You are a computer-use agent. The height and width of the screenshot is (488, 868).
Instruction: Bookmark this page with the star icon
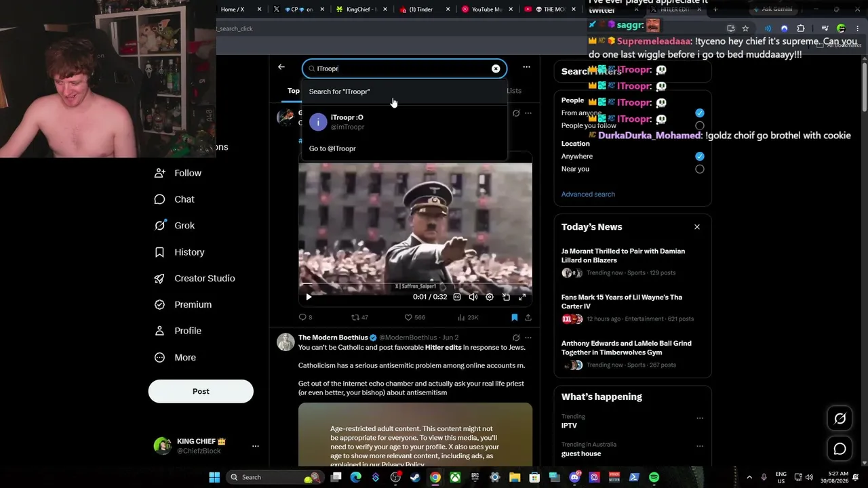(745, 28)
